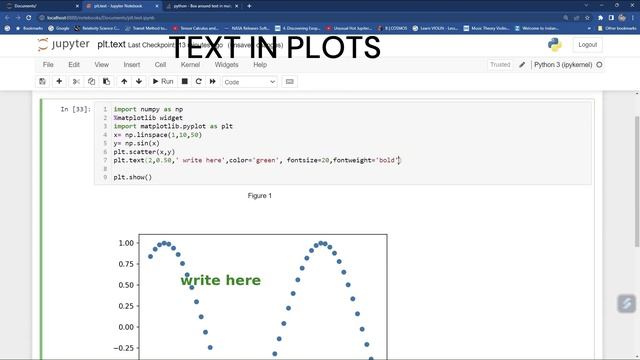This screenshot has width=640, height=360.
Task: Open the Cell menu
Action: point(160,64)
